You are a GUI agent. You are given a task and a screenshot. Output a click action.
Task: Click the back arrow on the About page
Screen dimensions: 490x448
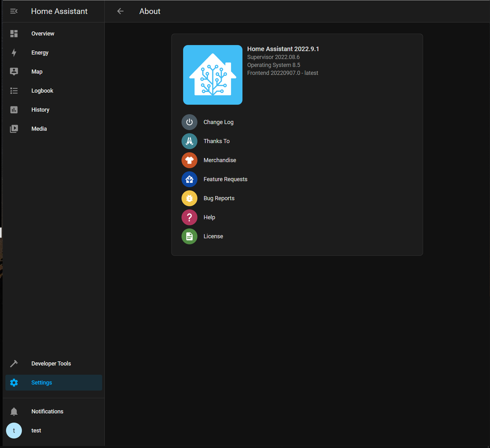[x=120, y=11]
